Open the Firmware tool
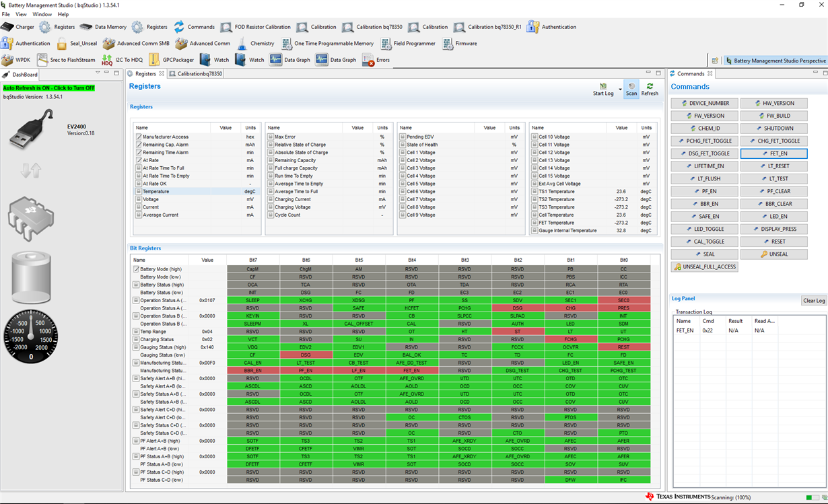The image size is (828, 504). tap(458, 43)
